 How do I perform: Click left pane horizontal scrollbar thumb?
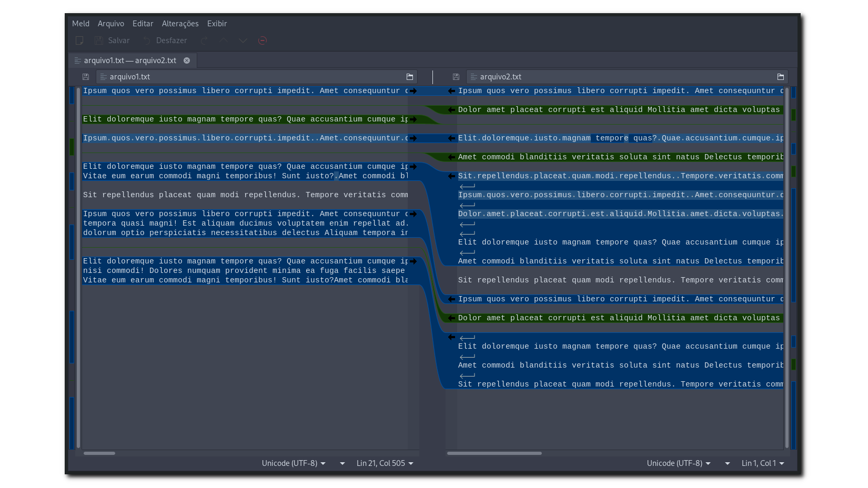(99, 453)
